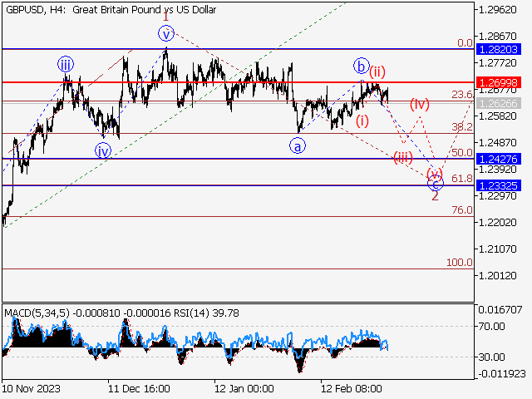Click the Fibonacci 50.0 level label

(x=462, y=153)
